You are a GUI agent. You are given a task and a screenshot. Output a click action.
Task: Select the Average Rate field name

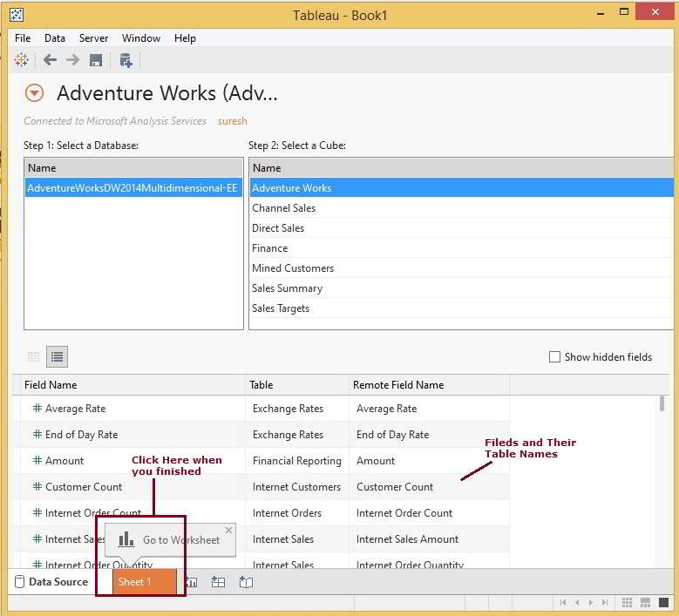(x=75, y=409)
